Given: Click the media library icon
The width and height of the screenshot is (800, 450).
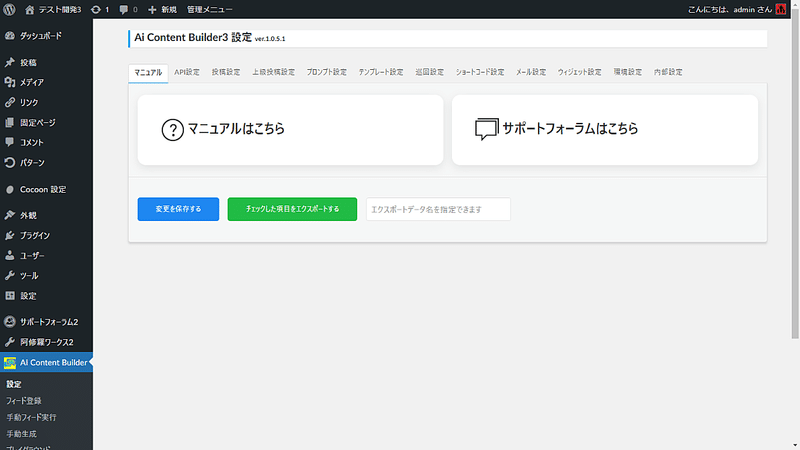Looking at the screenshot, I should [10, 82].
